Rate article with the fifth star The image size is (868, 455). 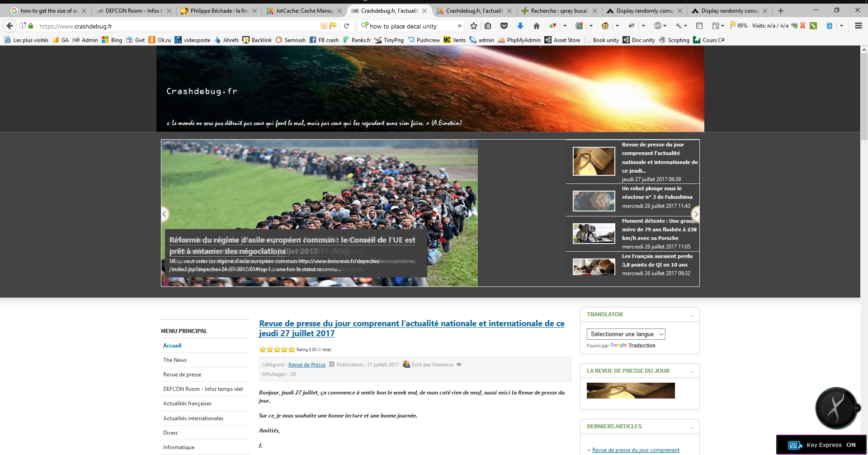pyautogui.click(x=292, y=349)
